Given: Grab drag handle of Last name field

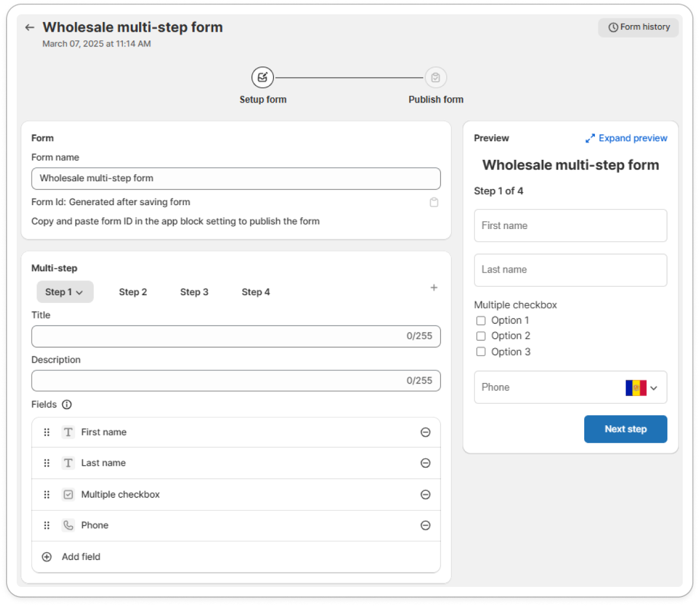Looking at the screenshot, I should point(47,463).
